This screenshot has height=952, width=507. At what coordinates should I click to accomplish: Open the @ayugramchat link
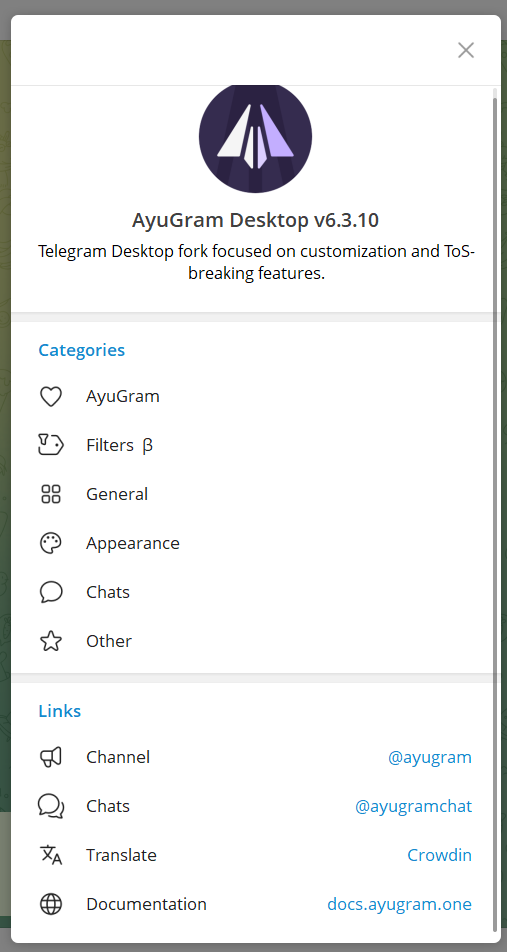click(413, 806)
